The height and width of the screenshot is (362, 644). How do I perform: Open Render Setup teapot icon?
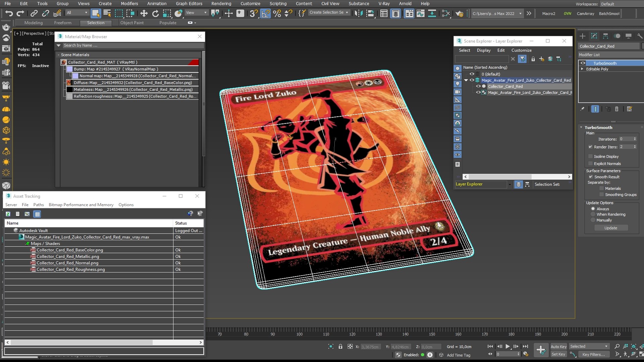460,13
